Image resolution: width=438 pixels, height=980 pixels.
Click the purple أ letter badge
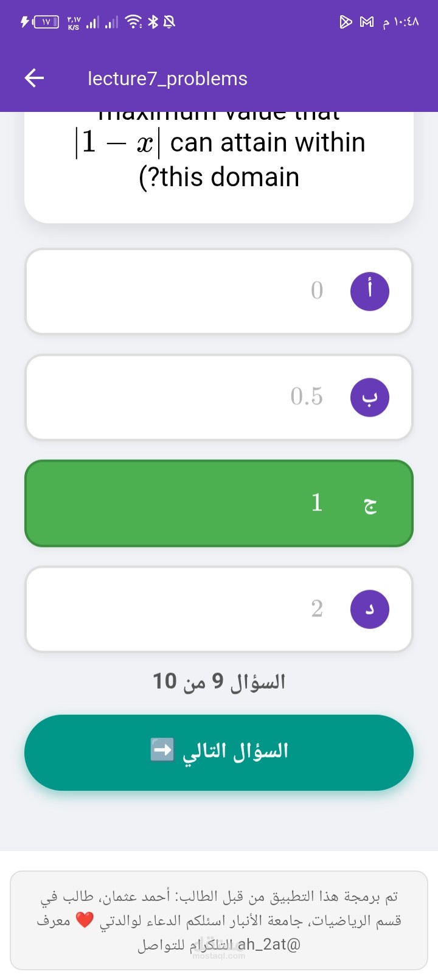(x=370, y=291)
